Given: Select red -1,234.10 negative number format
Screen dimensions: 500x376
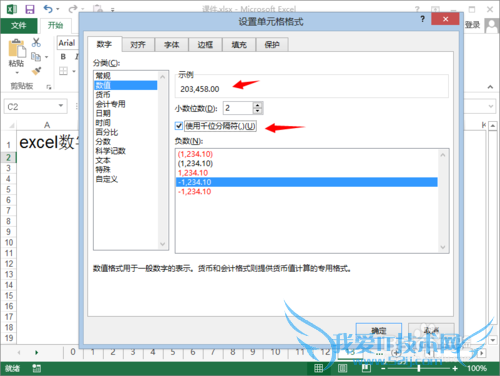Looking at the screenshot, I should [307, 192].
